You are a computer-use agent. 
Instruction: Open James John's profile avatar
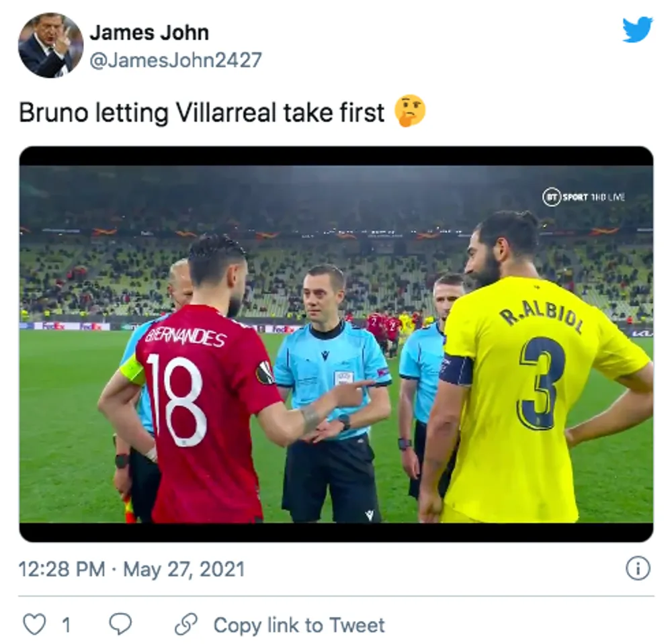50,46
